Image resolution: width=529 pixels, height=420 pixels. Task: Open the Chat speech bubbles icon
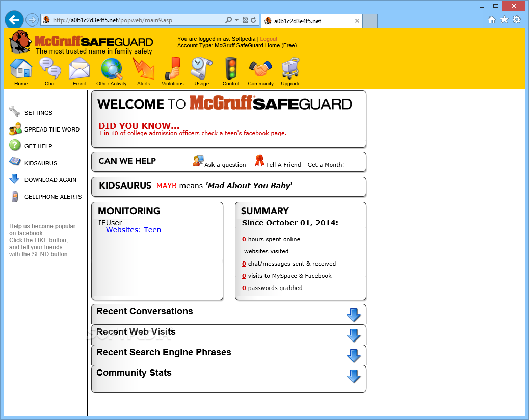(50, 68)
